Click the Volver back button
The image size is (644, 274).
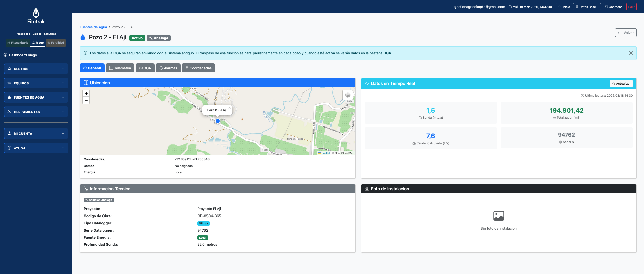(x=626, y=33)
